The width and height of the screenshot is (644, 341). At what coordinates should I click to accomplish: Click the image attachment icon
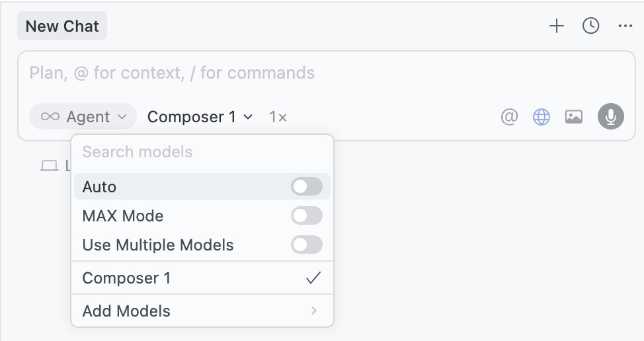[573, 117]
